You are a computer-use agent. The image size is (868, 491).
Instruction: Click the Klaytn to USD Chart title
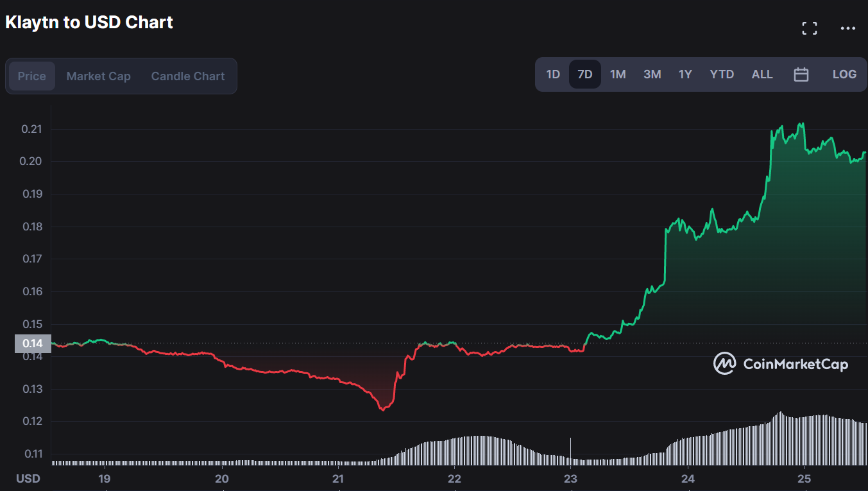click(89, 22)
